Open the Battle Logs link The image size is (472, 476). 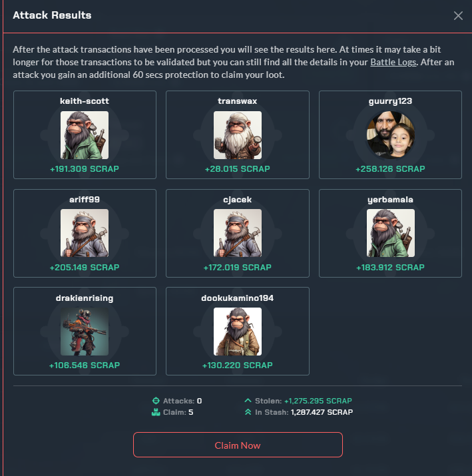click(x=393, y=62)
